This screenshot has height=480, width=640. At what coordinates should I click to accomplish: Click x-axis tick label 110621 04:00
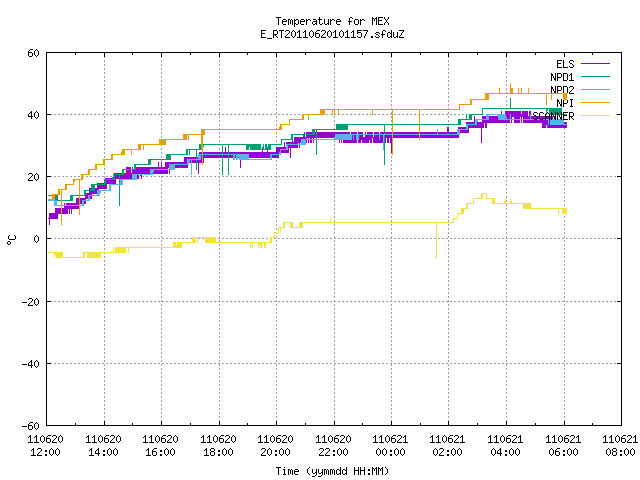[x=506, y=446]
